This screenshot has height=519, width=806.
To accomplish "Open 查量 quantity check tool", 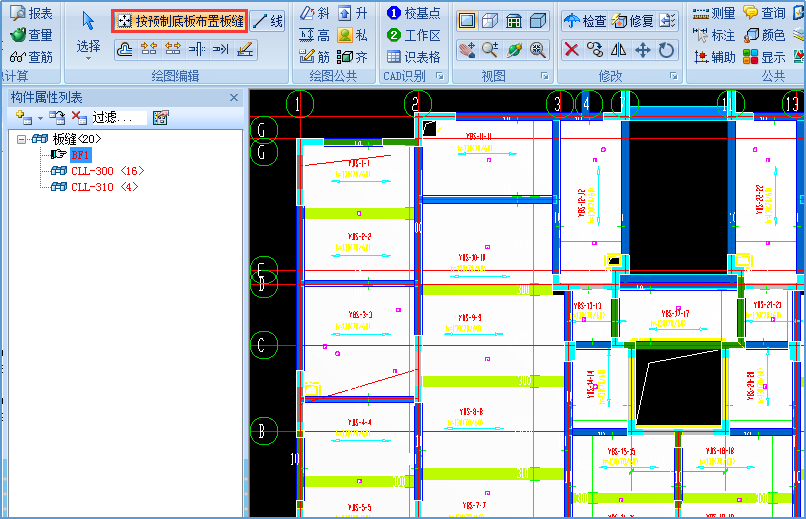I will click(31, 35).
